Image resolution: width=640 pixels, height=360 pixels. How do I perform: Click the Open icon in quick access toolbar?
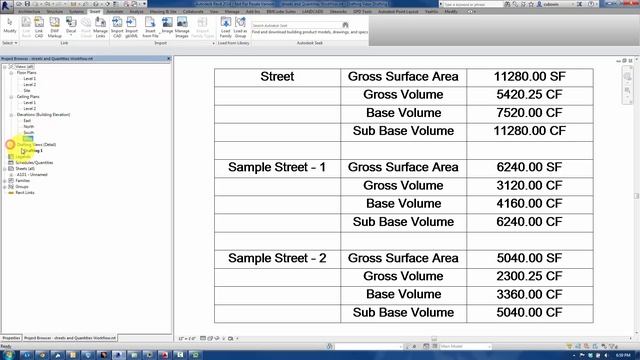click(19, 4)
